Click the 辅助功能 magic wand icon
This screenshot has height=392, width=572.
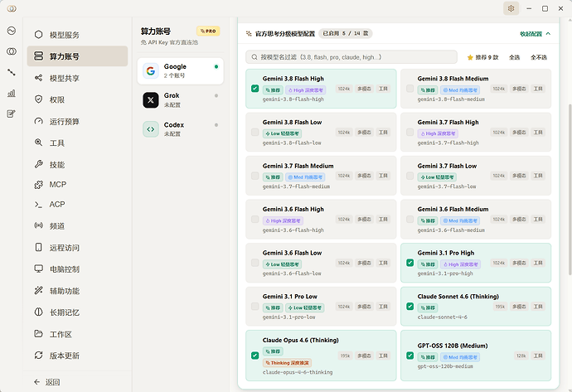[x=38, y=291]
